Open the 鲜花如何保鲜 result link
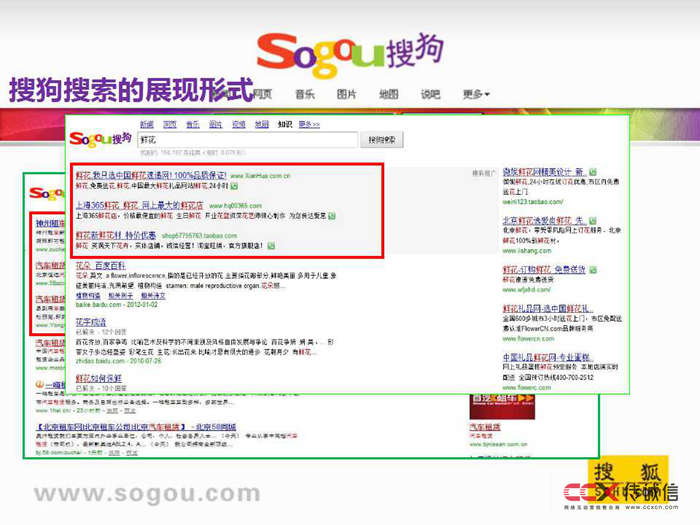 [100, 379]
